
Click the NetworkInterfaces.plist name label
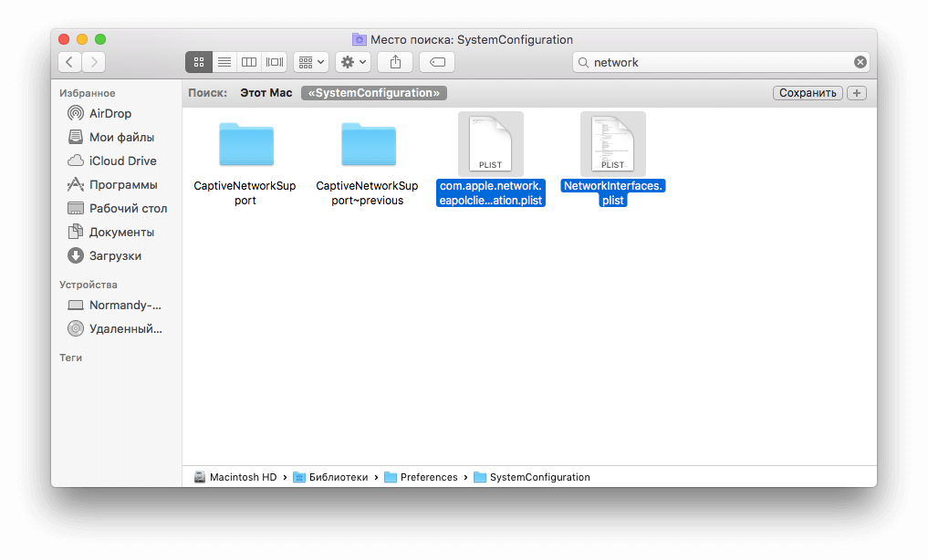point(613,192)
